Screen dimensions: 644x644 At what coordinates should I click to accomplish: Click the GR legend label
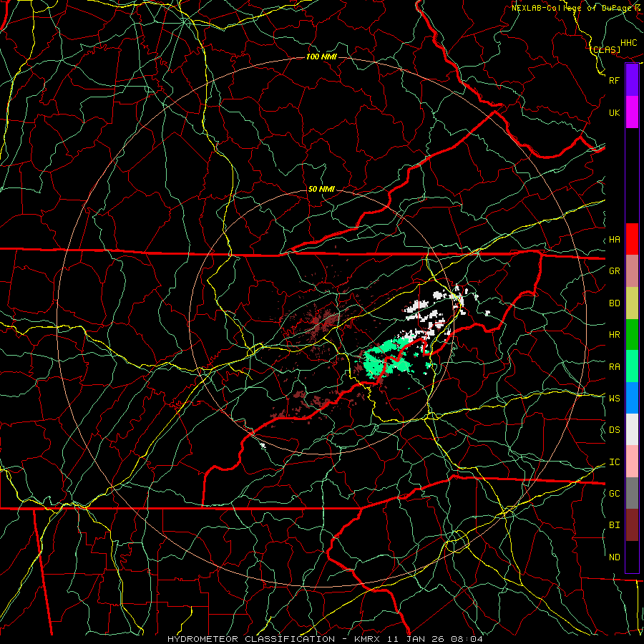pyautogui.click(x=614, y=271)
